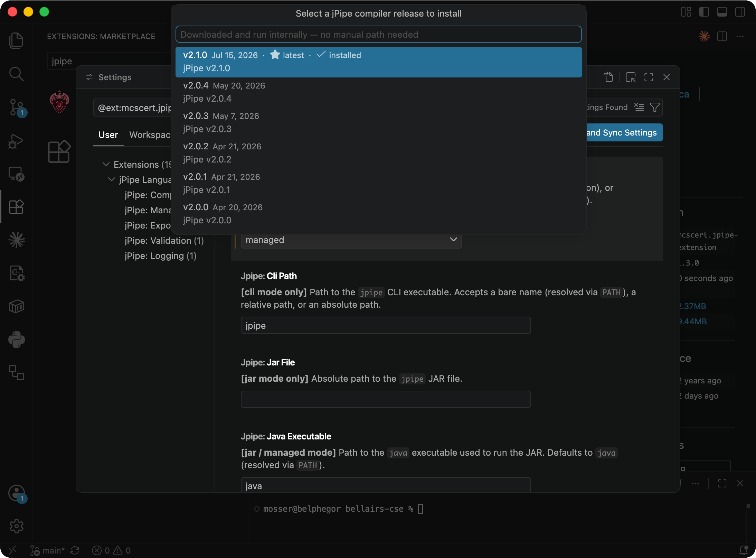Select the jPipe extension logo in results
Viewport: 756px width, 558px height.
pyautogui.click(x=59, y=102)
